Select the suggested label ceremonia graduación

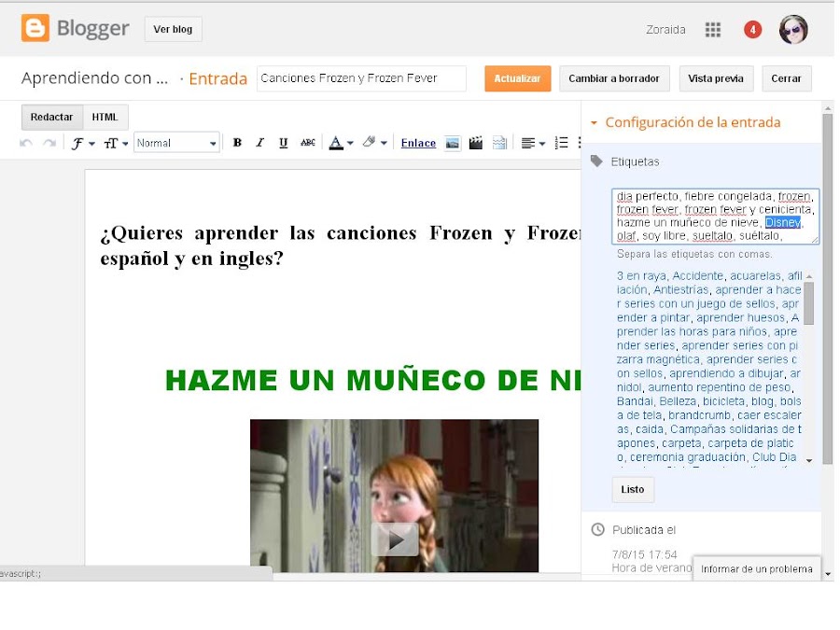[688, 457]
